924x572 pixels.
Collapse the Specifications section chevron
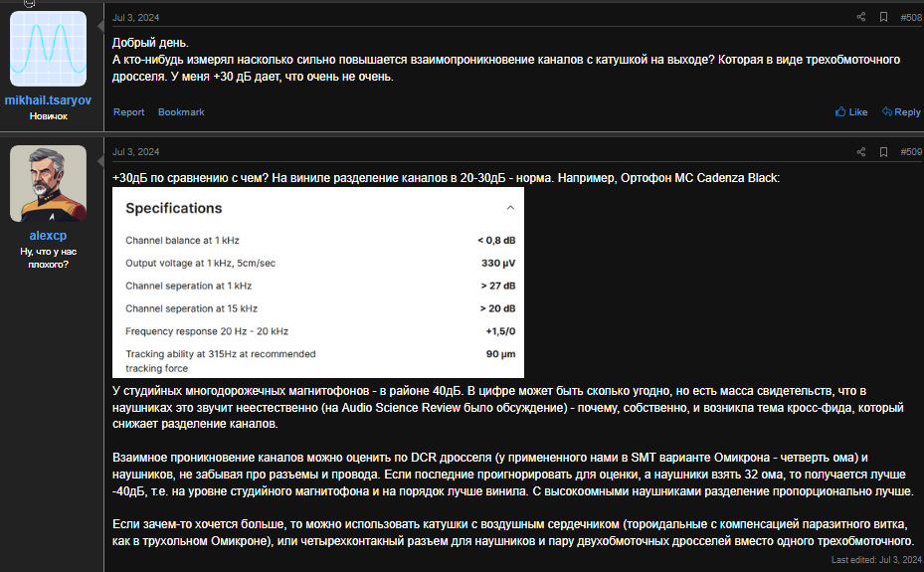pos(510,207)
